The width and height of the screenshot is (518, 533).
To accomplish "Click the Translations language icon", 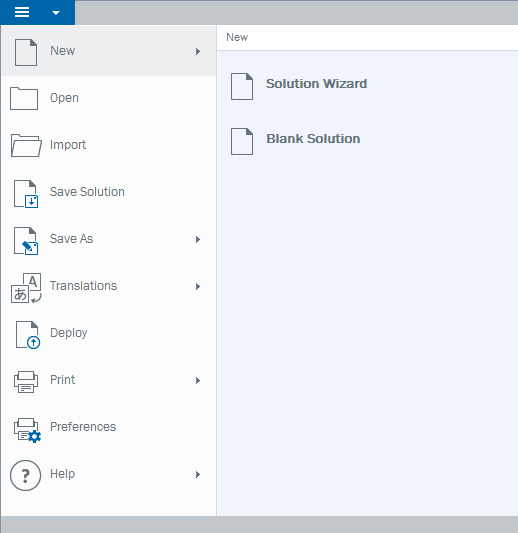I will click(26, 288).
